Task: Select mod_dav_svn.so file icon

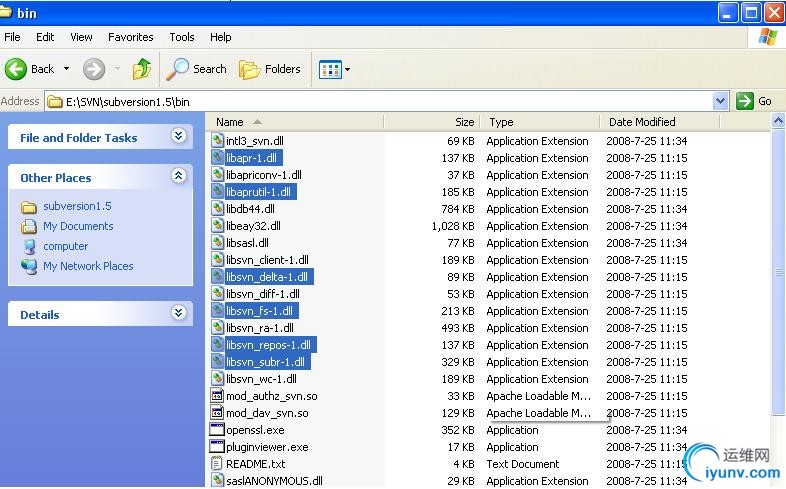Action: (x=217, y=413)
